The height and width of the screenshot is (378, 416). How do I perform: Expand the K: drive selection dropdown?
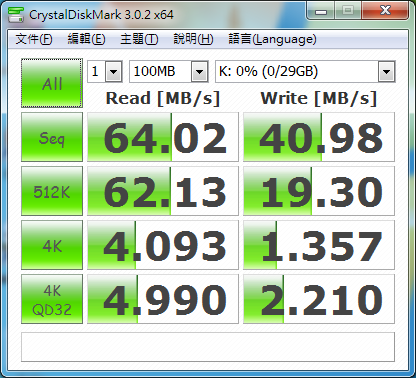click(386, 71)
